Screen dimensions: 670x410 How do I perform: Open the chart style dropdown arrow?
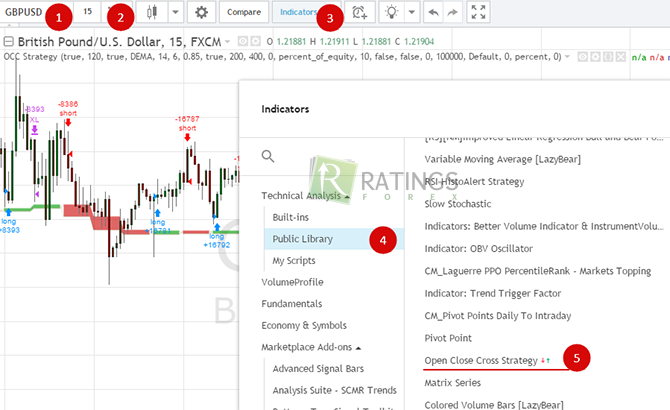click(175, 13)
